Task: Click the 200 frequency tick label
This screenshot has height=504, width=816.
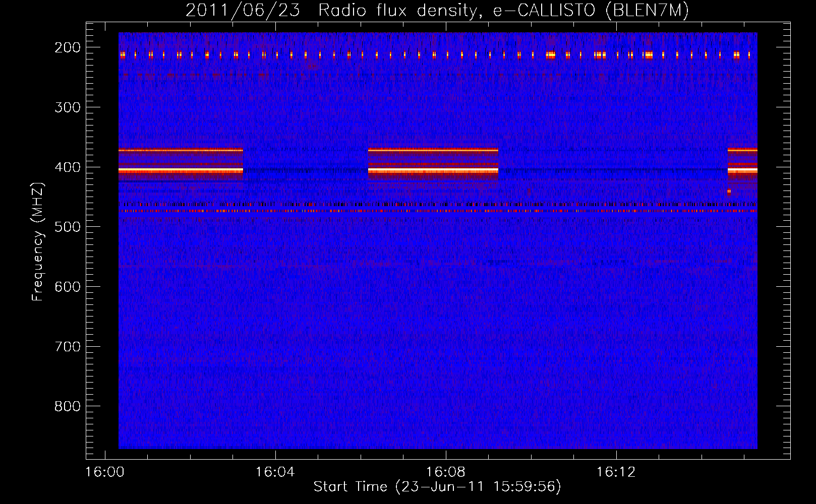Action: [x=68, y=47]
